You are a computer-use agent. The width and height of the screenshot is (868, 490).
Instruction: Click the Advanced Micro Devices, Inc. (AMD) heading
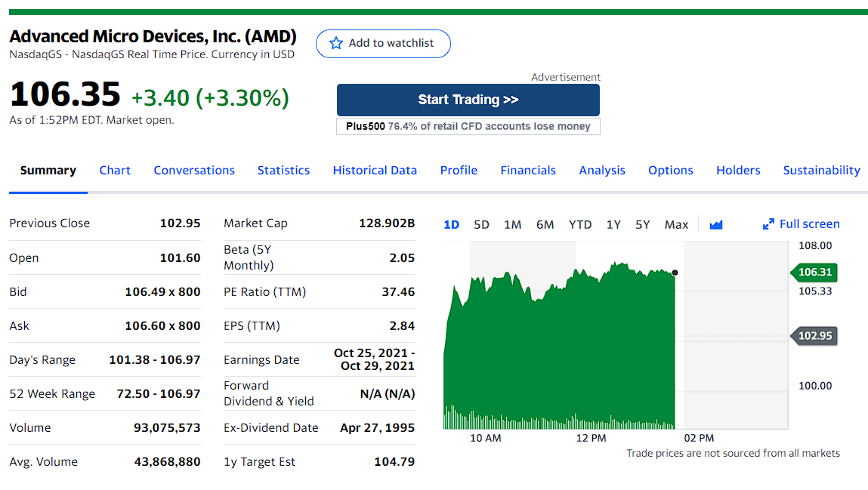point(153,36)
